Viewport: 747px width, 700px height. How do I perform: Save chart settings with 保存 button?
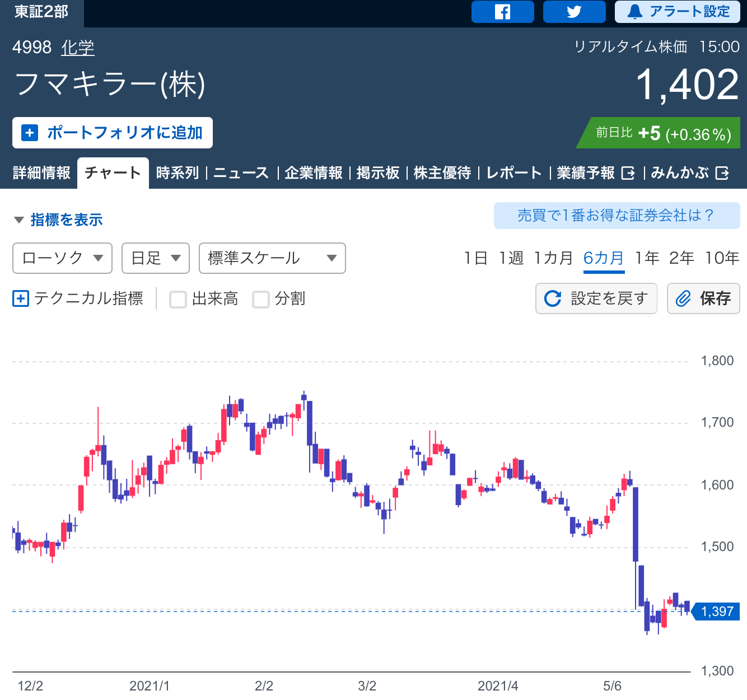(703, 298)
